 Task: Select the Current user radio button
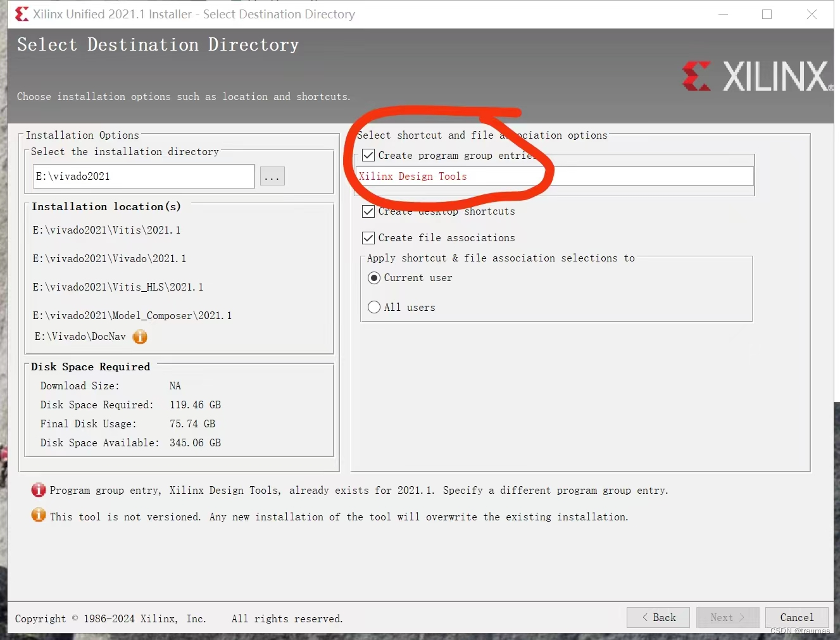(374, 277)
